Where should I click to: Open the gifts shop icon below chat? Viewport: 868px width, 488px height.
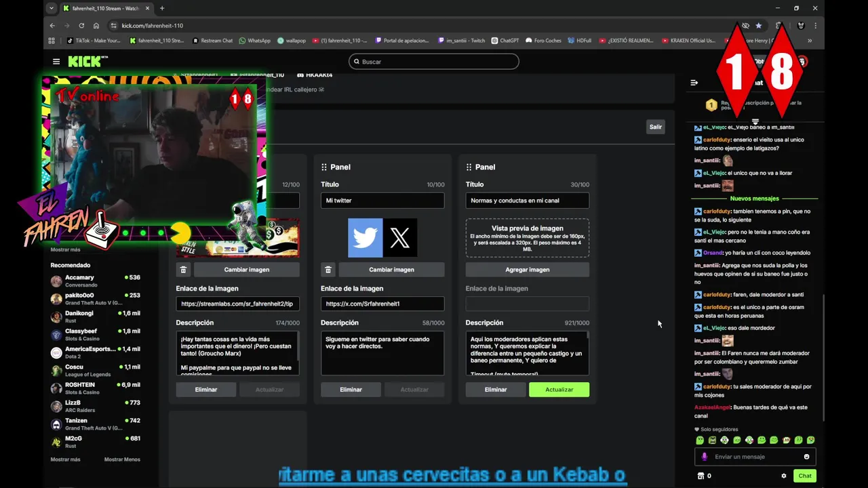pos(701,476)
